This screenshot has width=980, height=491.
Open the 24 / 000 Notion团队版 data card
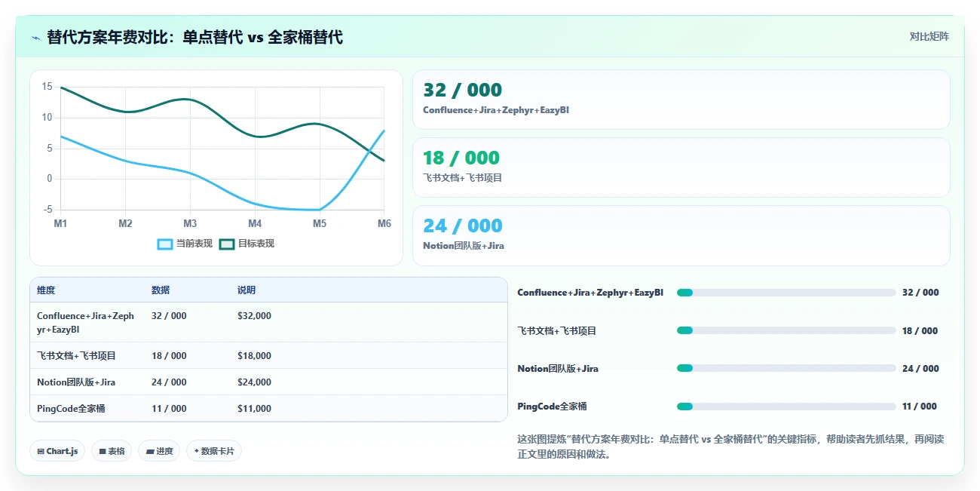[x=681, y=235]
